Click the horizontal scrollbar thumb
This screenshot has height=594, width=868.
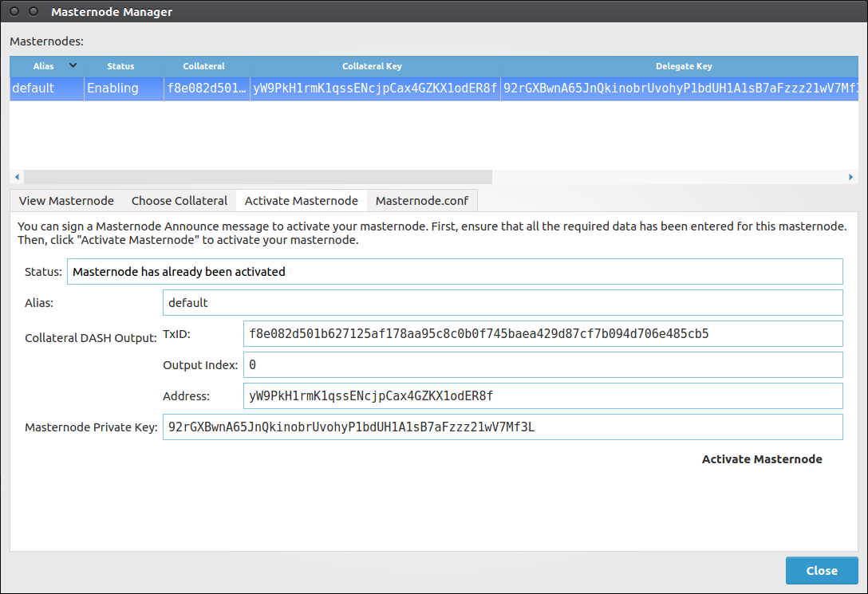[x=258, y=177]
